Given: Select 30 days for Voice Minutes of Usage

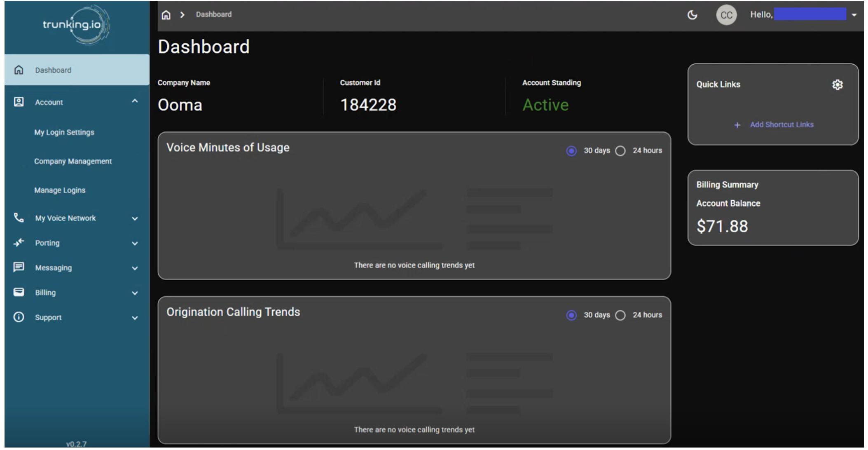Looking at the screenshot, I should pos(571,151).
